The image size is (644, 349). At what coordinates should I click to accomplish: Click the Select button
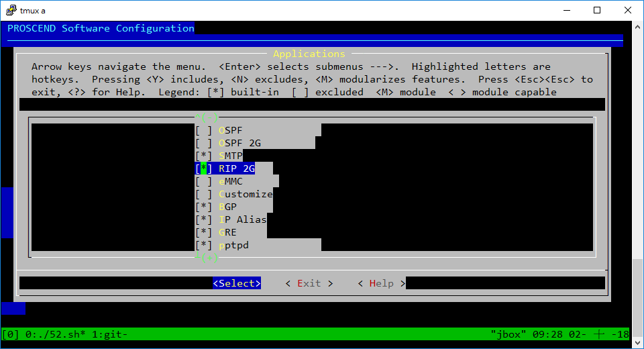[237, 283]
